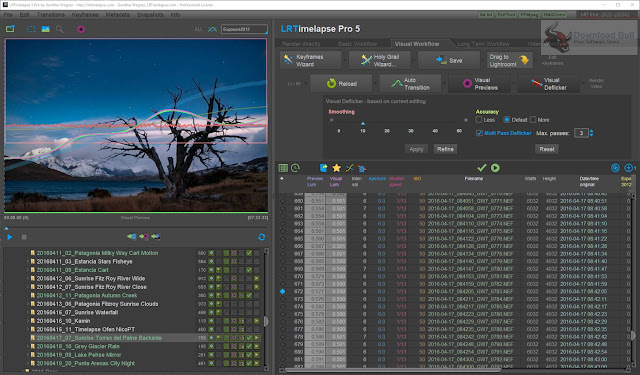Open the Transitions menu
Viewport: 640px width, 375px height.
(51, 15)
